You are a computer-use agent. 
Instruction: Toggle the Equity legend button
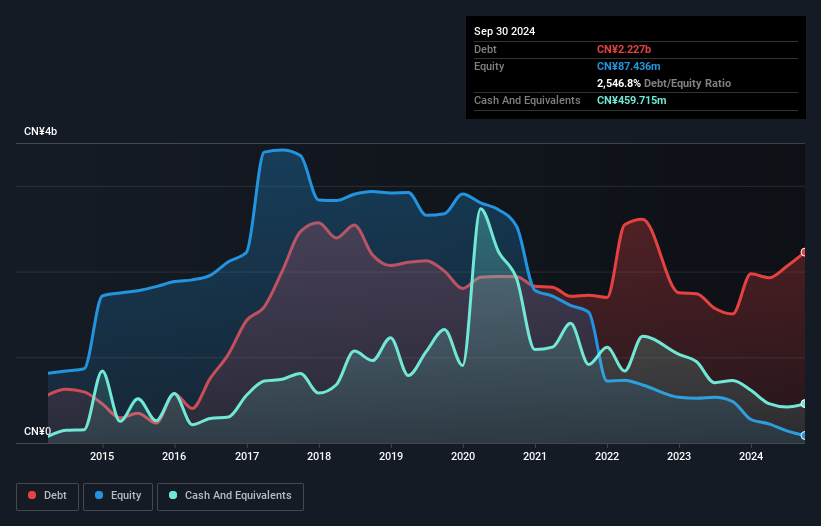(118, 496)
